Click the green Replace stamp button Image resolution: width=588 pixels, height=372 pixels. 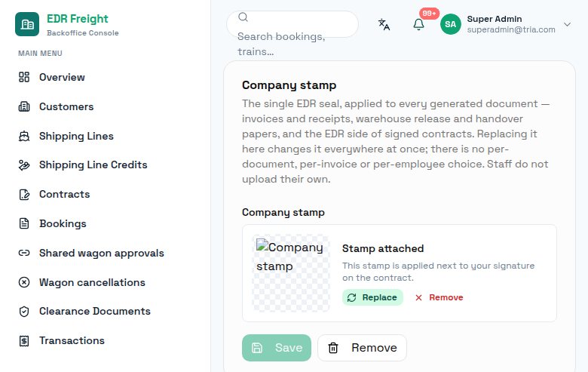372,297
